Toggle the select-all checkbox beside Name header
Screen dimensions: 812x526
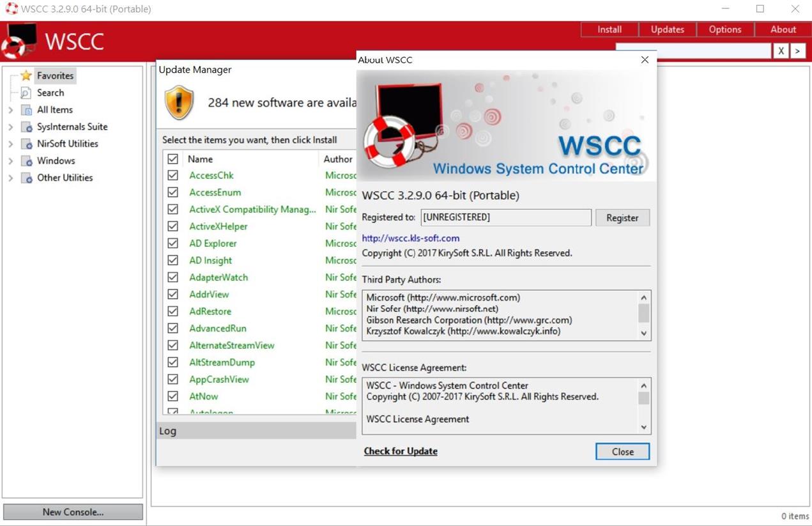coord(172,159)
